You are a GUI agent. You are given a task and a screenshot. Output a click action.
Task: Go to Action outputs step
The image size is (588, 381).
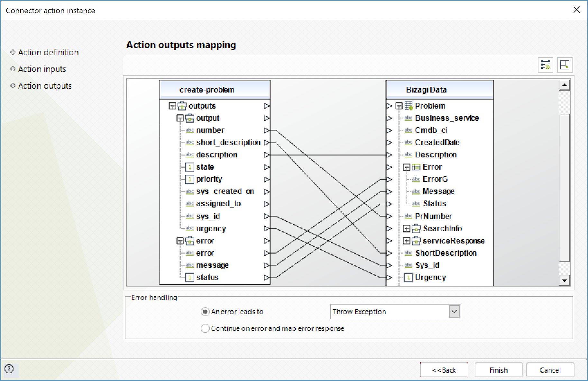45,86
